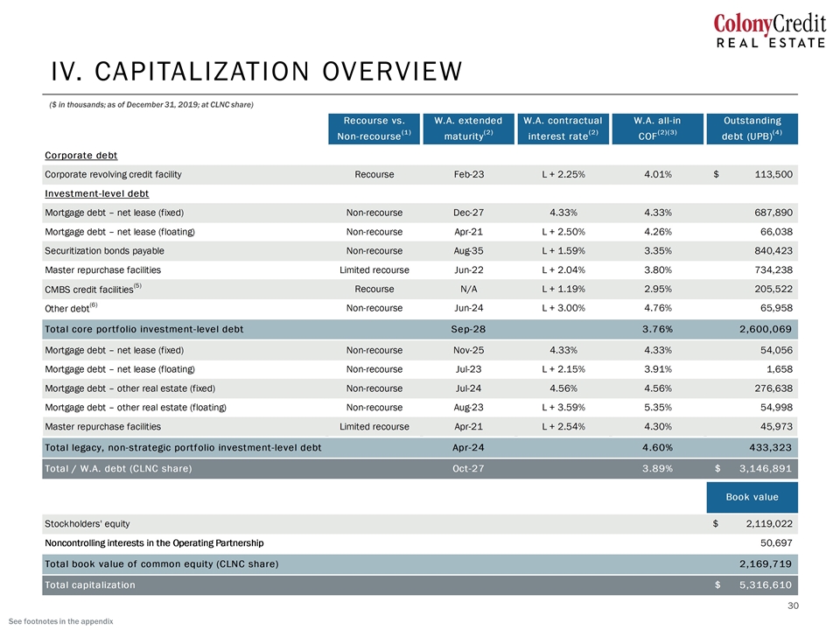Select the '2,600,069' core portfolio total
Screen dimensions: 840x630
(x=766, y=330)
